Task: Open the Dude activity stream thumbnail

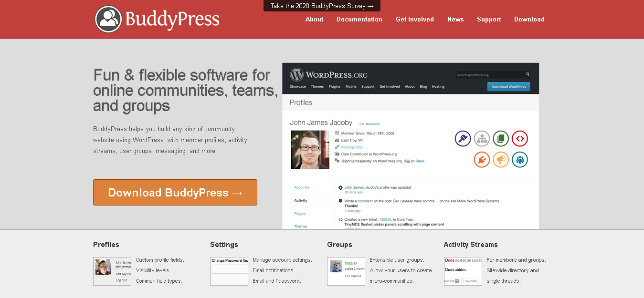Action: 463,271
